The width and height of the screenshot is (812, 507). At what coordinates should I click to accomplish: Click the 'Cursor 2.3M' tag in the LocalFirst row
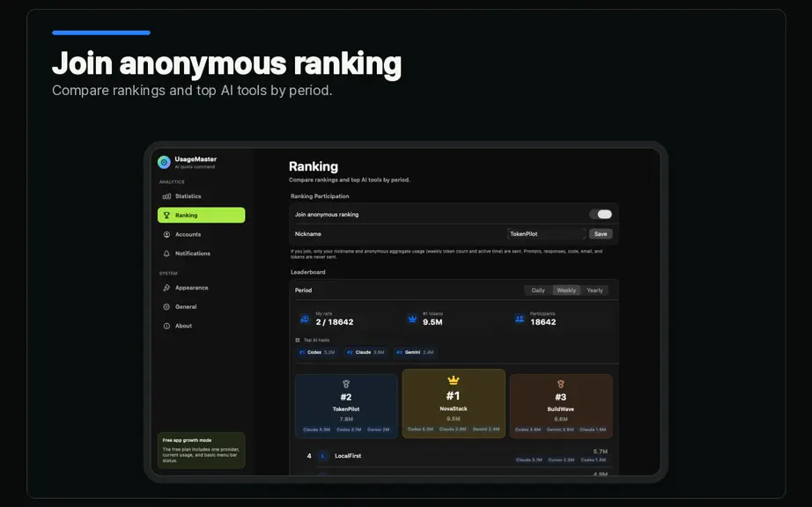click(x=561, y=459)
